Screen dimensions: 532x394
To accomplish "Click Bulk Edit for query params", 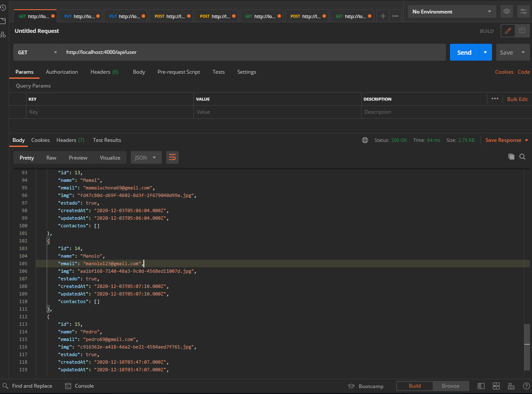I will click(x=517, y=99).
